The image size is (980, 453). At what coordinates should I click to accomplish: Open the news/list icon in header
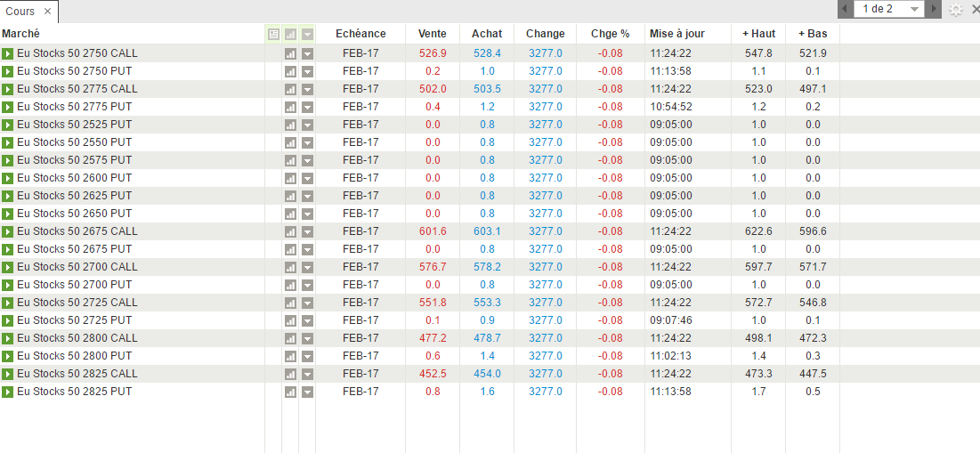click(273, 34)
